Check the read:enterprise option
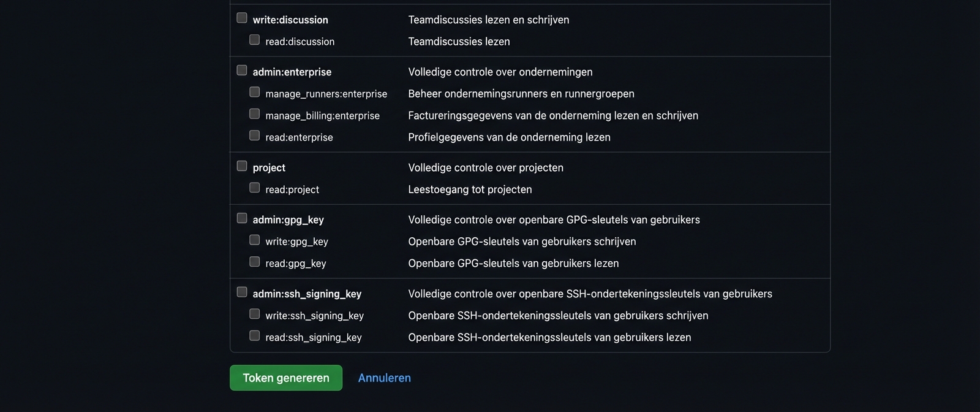This screenshot has width=980, height=412. (255, 135)
